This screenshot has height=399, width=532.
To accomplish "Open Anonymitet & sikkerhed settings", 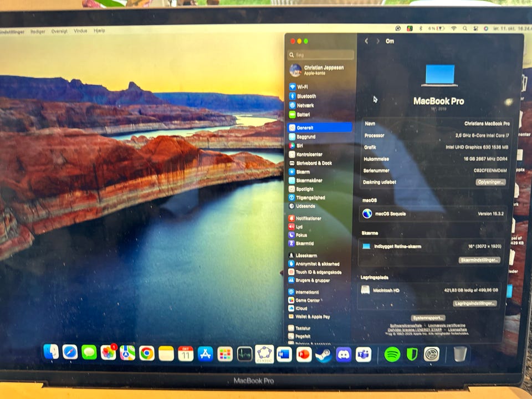I will click(x=314, y=264).
